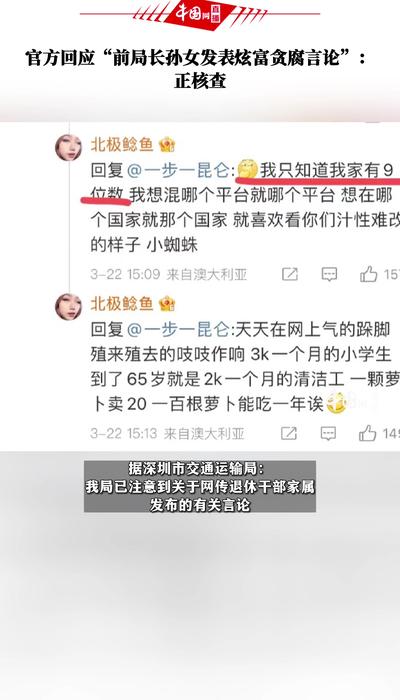This screenshot has width=400, height=700.
Task: Tap the 中国网直播 logo at top
Action: tap(200, 12)
